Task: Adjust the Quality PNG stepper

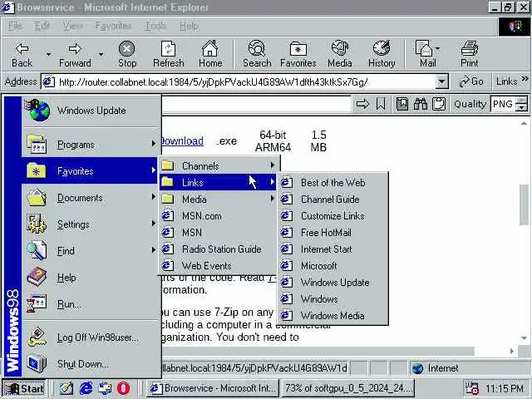Action: (x=521, y=104)
